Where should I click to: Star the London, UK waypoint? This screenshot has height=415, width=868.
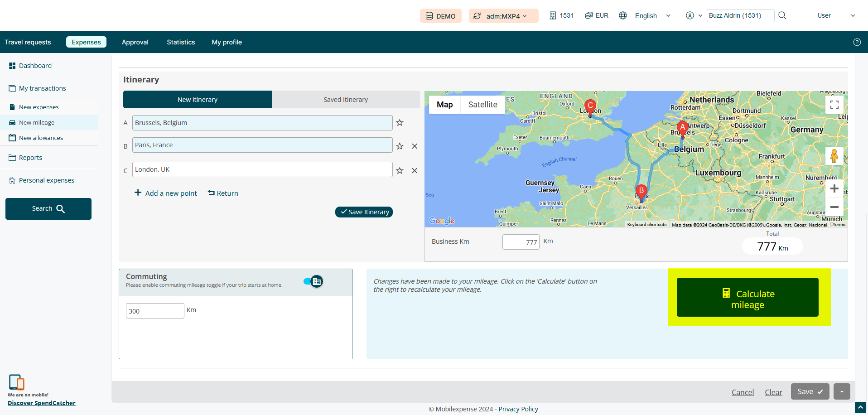click(400, 171)
